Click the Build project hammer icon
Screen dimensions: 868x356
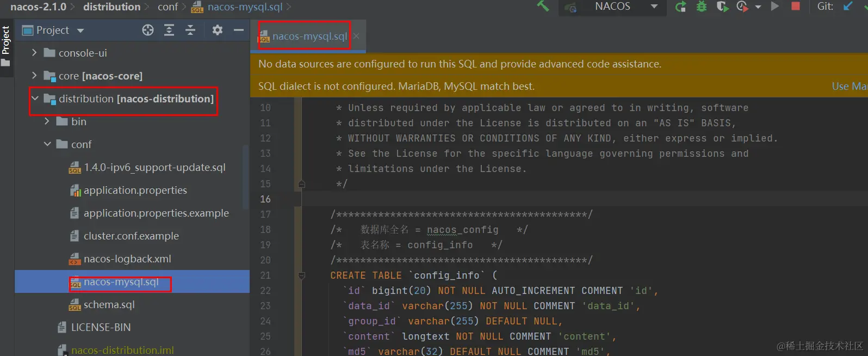pyautogui.click(x=543, y=6)
